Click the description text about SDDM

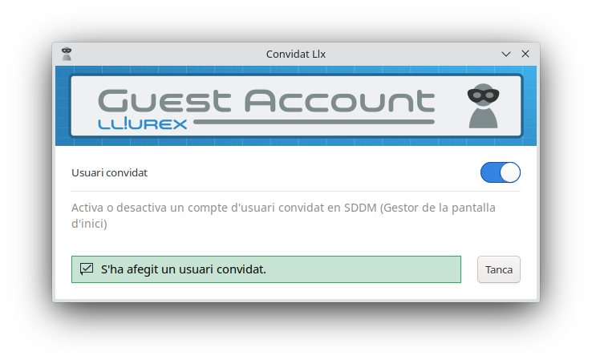[x=283, y=216]
